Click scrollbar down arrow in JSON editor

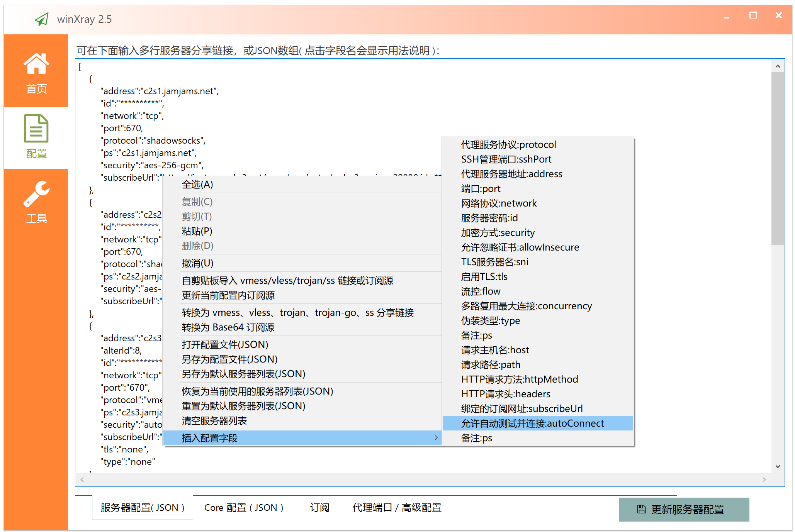[778, 466]
